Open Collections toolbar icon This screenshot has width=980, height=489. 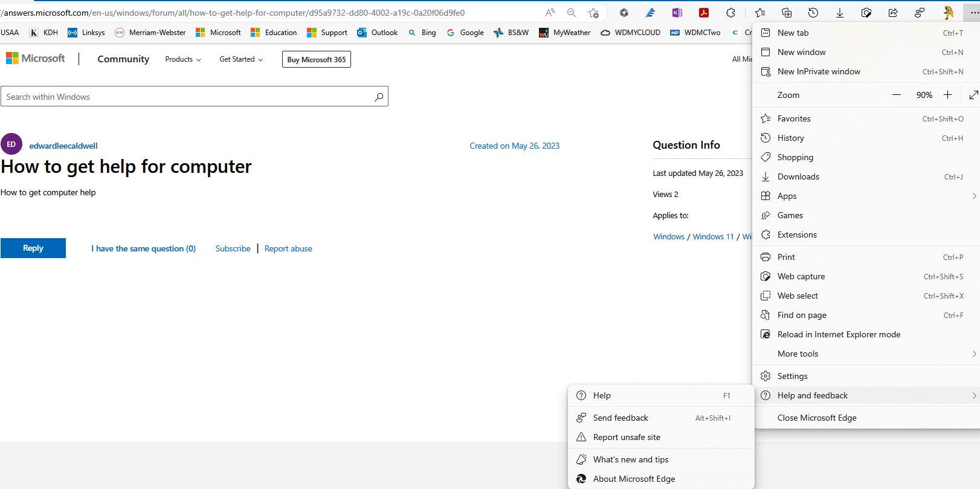(787, 13)
